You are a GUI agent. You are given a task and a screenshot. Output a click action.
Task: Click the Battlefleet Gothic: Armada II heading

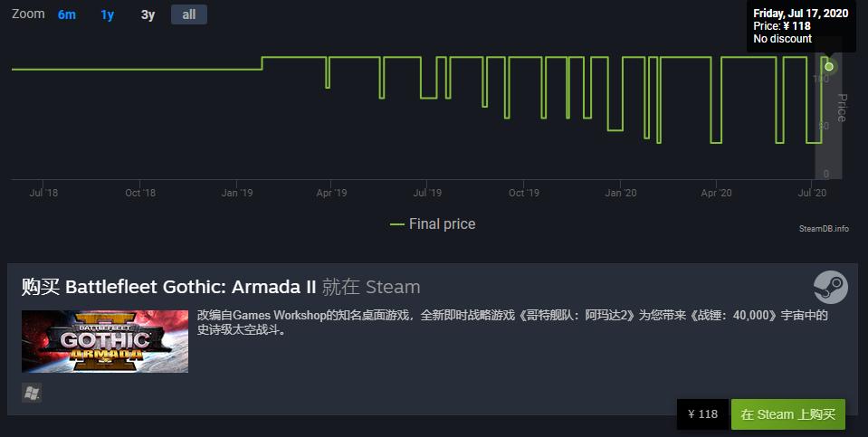[x=191, y=288]
